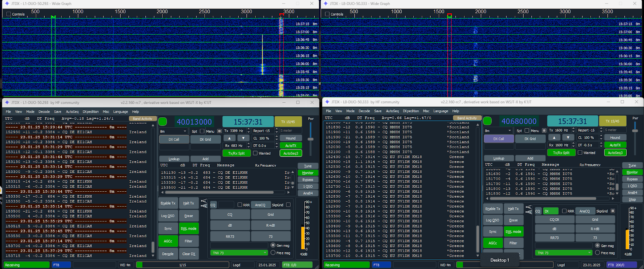Click Pwr slider handle in L1-DUO-50.293 window
The height and width of the screenshot is (269, 644).
coord(310,139)
